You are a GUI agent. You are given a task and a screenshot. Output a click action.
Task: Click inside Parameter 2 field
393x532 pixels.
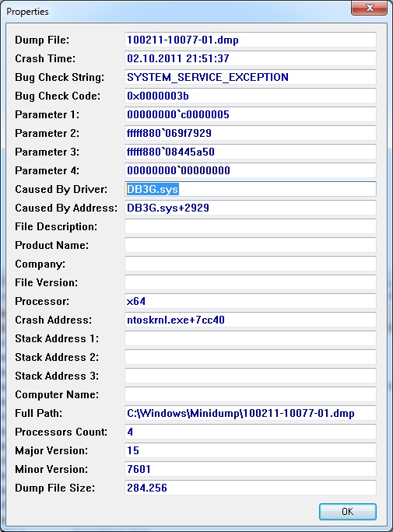251,133
